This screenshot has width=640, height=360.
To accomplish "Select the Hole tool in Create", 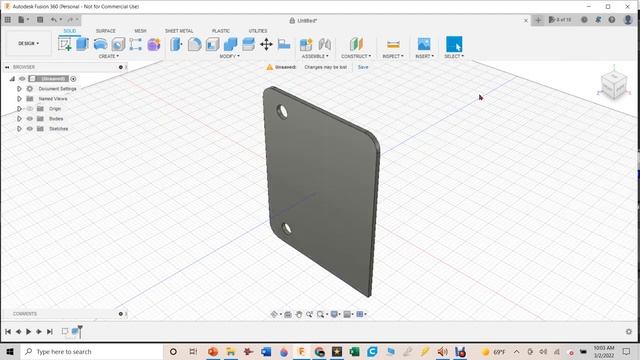I will 118,44.
